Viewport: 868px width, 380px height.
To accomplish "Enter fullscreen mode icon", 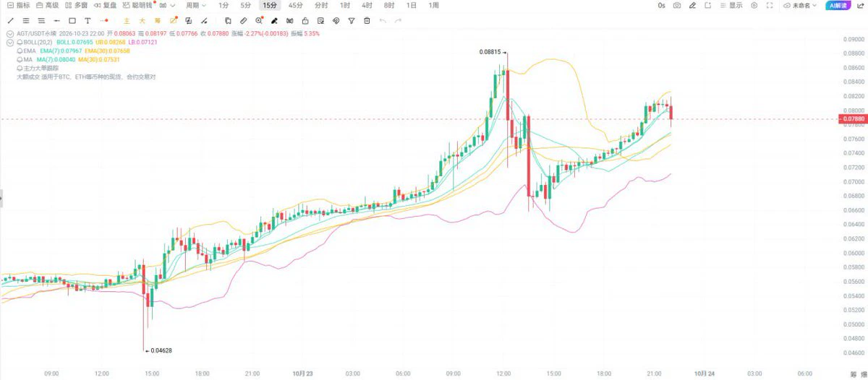I will 770,5.
